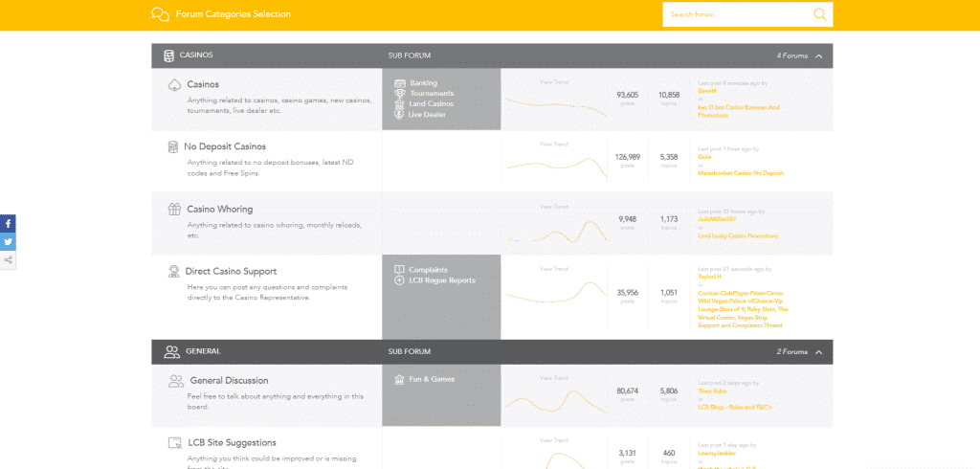Open the Fun & Games sub forum

point(432,379)
